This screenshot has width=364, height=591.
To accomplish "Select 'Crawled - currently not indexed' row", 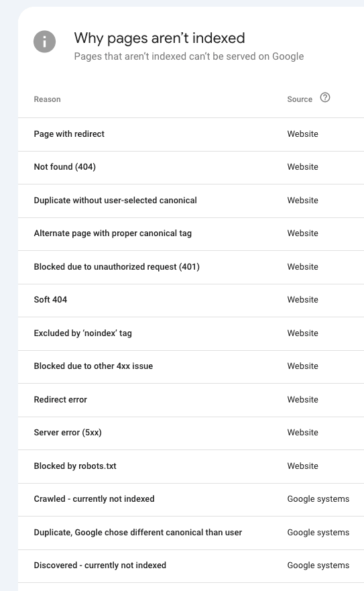I will pyautogui.click(x=191, y=499).
